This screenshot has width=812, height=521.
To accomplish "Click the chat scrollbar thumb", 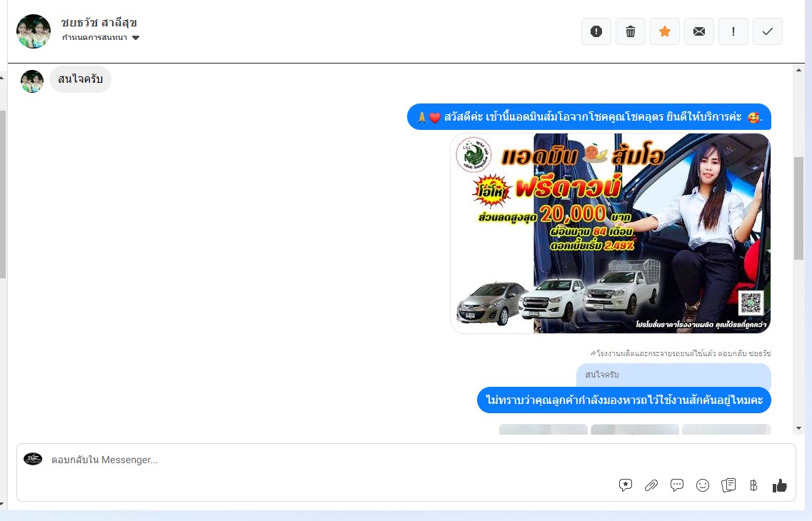I will (798, 208).
